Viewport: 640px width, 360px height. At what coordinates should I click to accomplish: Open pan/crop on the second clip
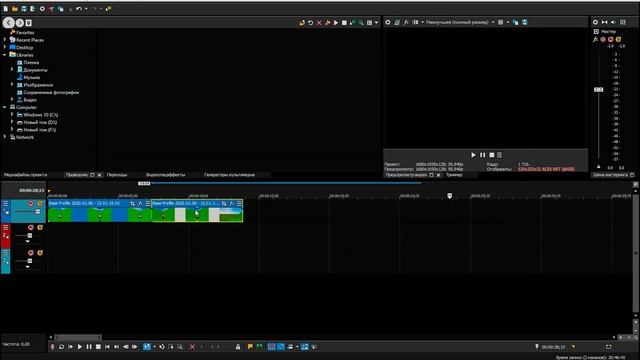[x=224, y=203]
